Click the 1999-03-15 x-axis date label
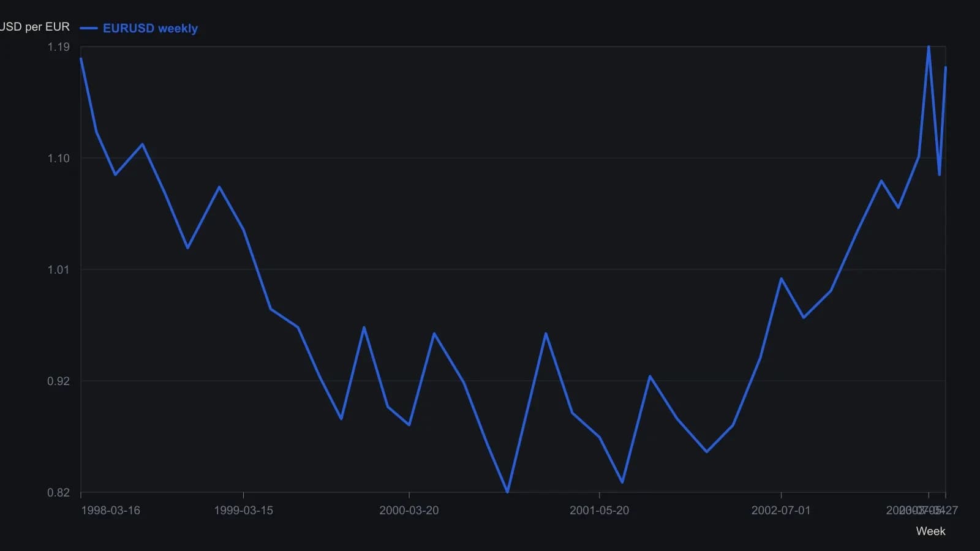This screenshot has height=551, width=980. coord(244,511)
